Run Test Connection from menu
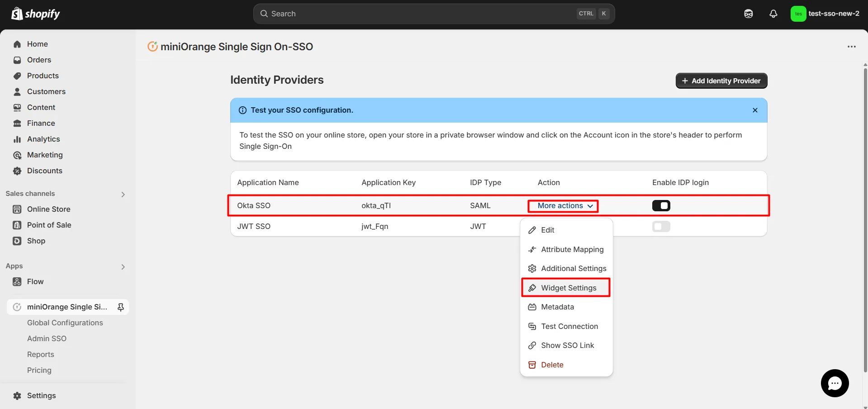The image size is (868, 409). point(566,326)
